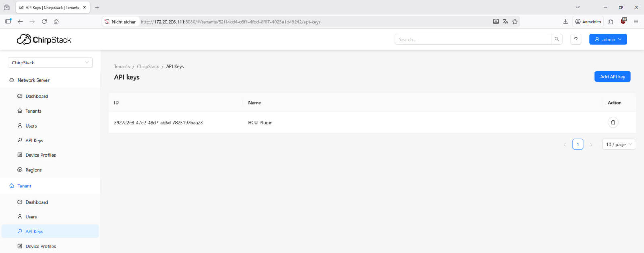Click the Add API key button
The height and width of the screenshot is (253, 644).
612,77
